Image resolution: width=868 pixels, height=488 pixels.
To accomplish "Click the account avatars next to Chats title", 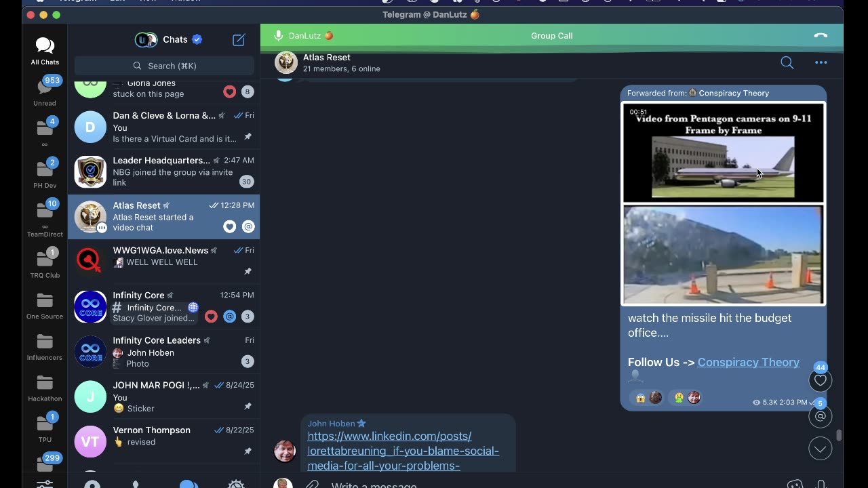I will (x=146, y=40).
